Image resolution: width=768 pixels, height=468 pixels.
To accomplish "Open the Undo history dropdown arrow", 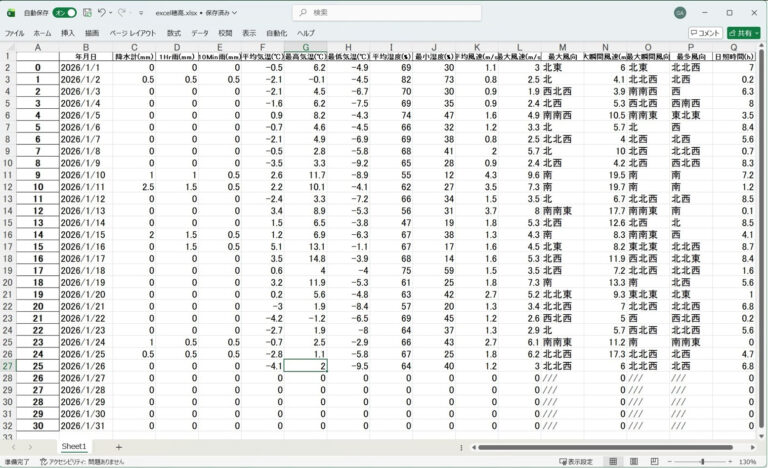I will 112,12.
